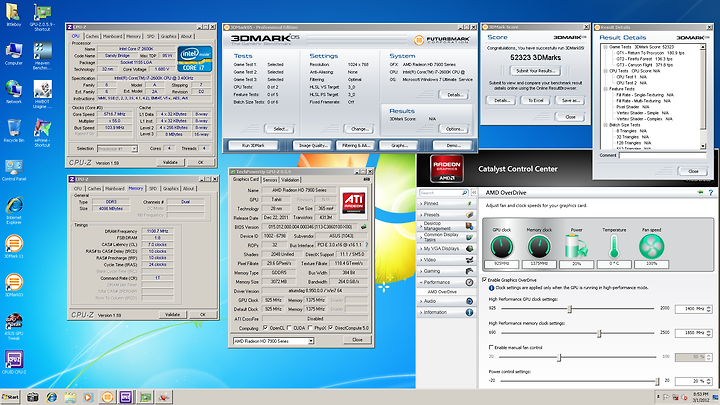
Task: Toggle the OpenCL checkbox in GPU-Z
Action: 265,328
